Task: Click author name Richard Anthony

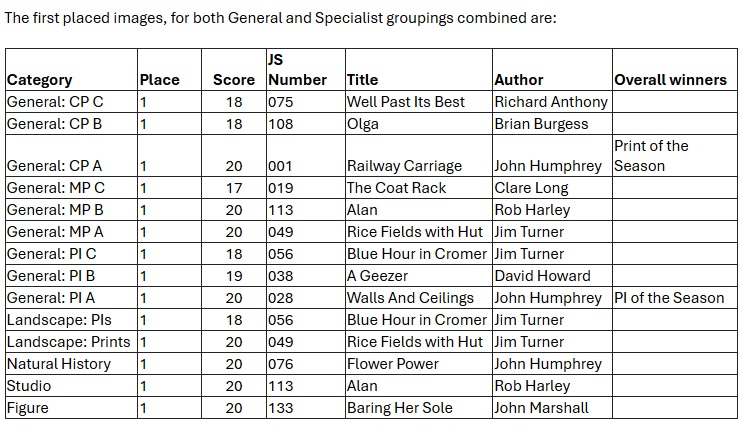Action: [551, 102]
